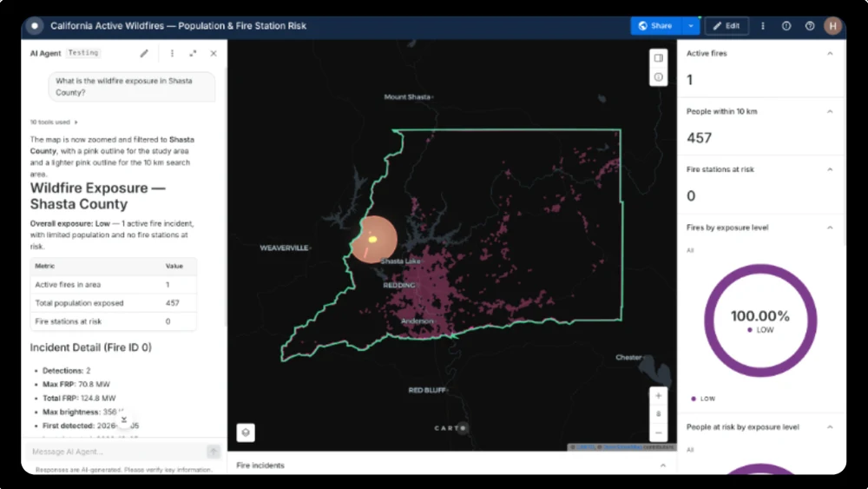
Task: Zoom out the map with minus button
Action: point(658,433)
